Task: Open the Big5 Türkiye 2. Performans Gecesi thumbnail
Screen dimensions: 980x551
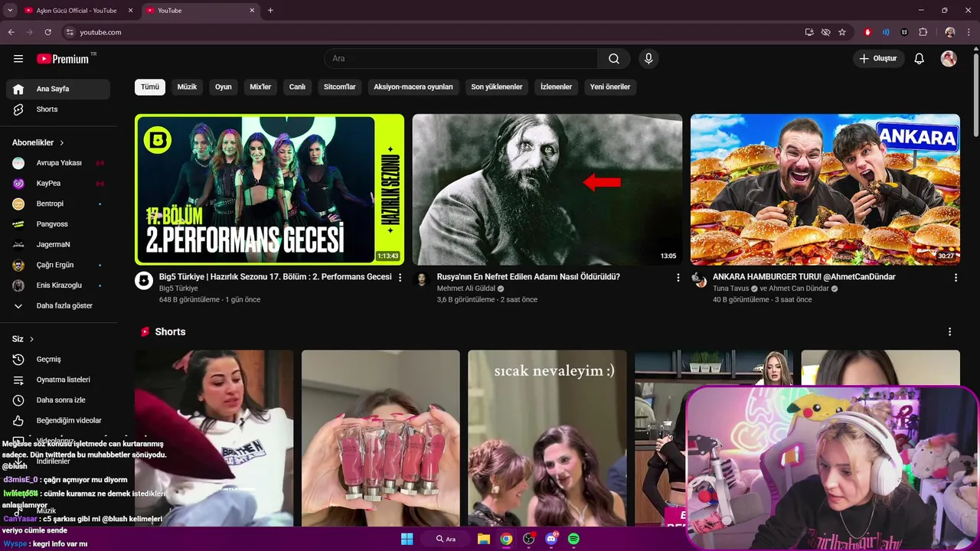Action: pyautogui.click(x=269, y=190)
